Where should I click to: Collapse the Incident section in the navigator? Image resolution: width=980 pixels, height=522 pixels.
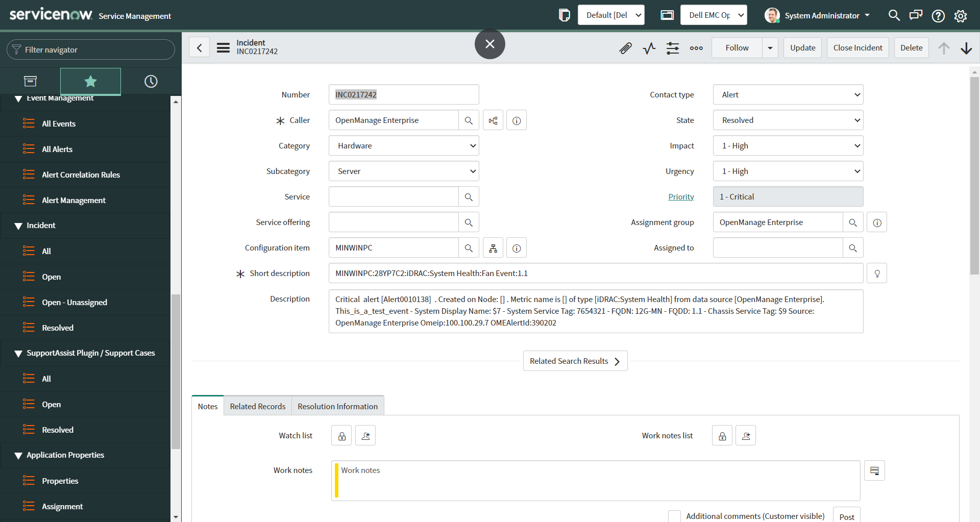pos(19,225)
